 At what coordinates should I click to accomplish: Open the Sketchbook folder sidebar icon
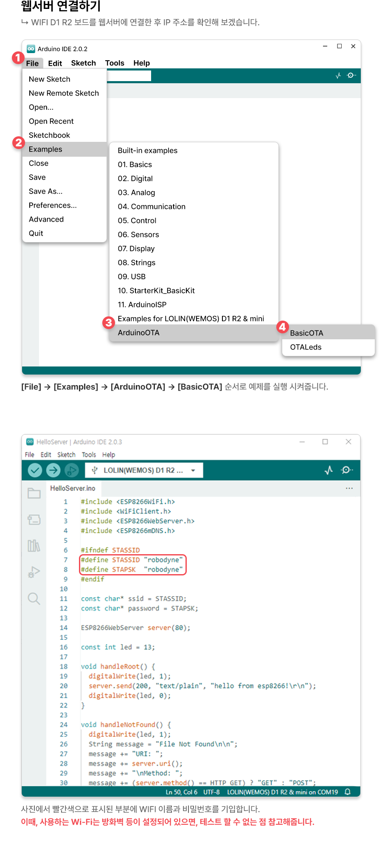point(34,493)
